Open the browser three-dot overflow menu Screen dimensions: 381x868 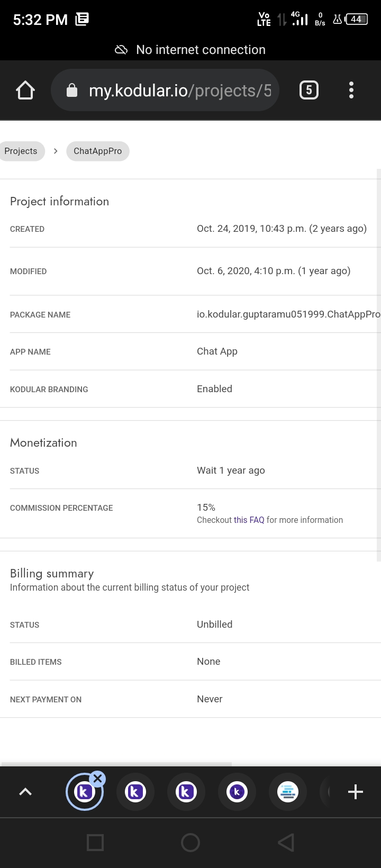[x=351, y=91]
